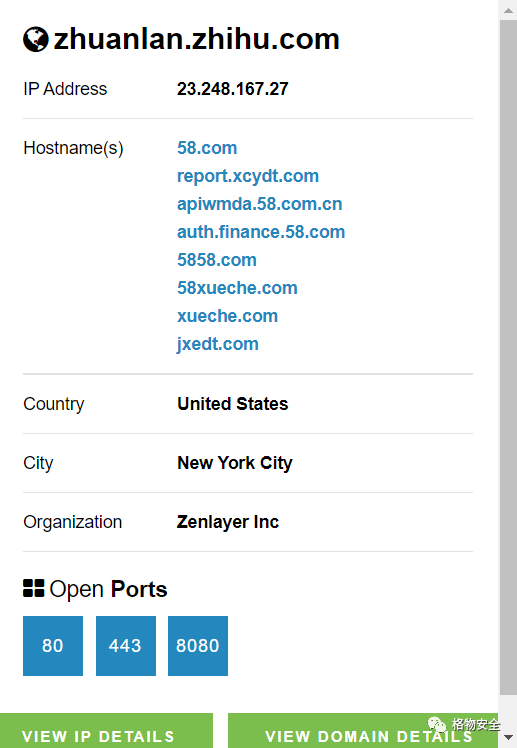Click the globe icon beside zhuanlan.zhihu.com
Screen dimensions: 517x748
coord(36,39)
